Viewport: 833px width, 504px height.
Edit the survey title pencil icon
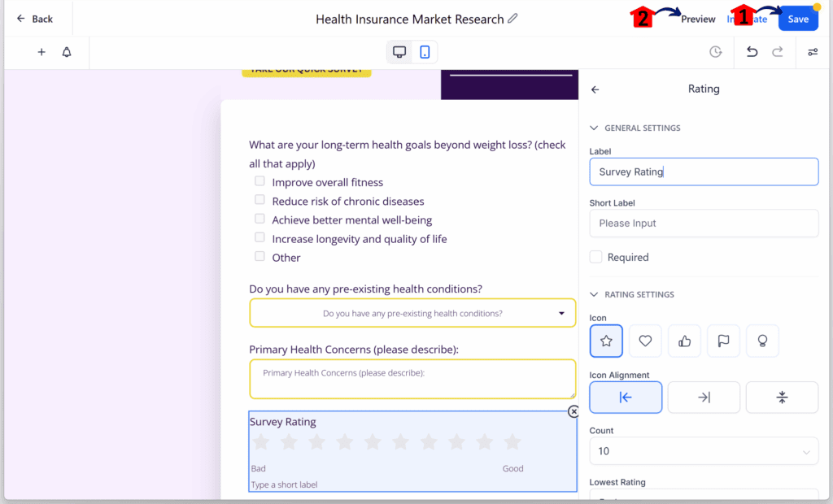tap(512, 19)
